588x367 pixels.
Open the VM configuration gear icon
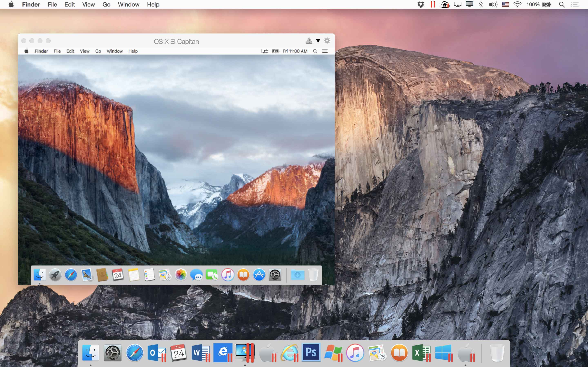click(327, 41)
